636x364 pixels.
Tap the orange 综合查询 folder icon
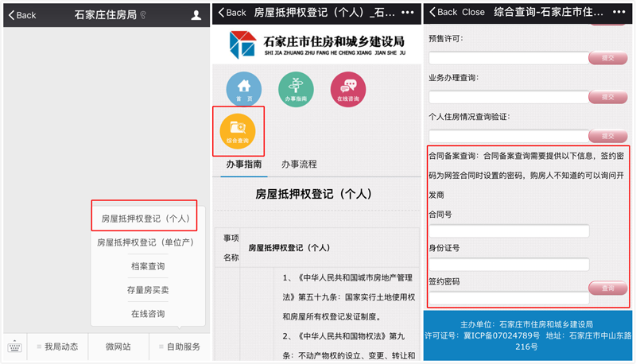click(238, 131)
